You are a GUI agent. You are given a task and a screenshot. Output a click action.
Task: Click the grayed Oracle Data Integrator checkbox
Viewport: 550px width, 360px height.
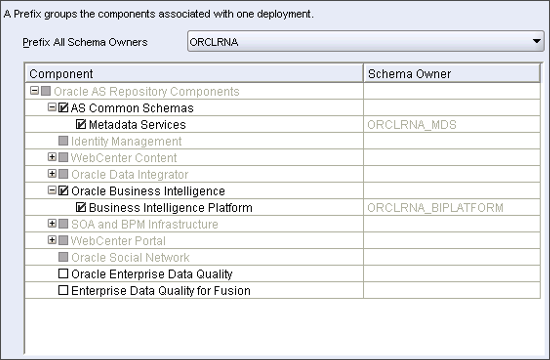click(x=63, y=174)
